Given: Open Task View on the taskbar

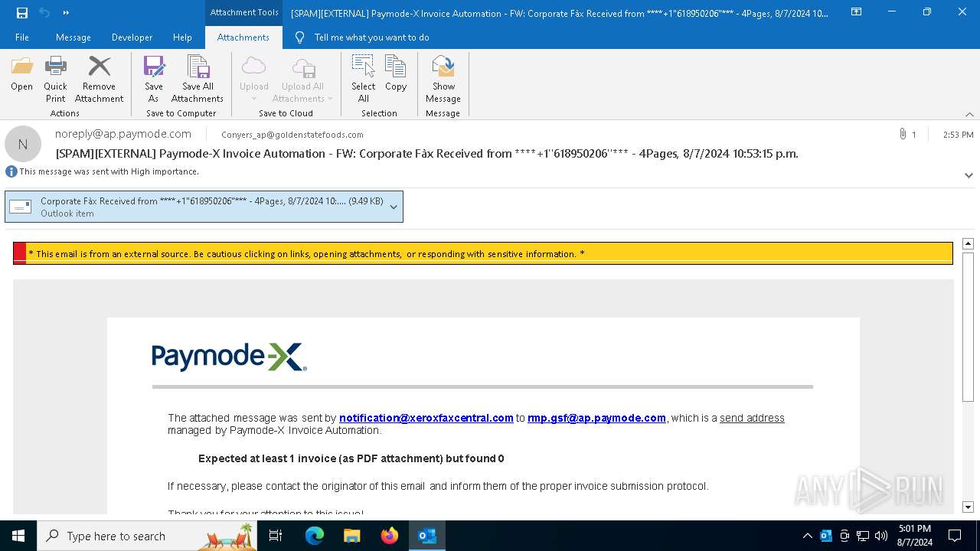Looking at the screenshot, I should (276, 536).
